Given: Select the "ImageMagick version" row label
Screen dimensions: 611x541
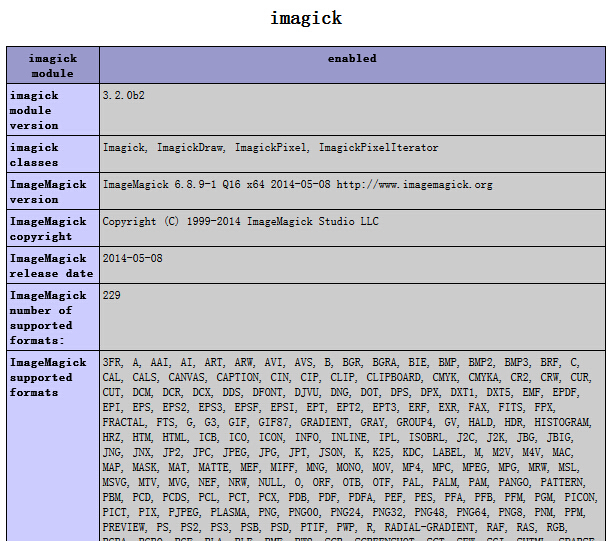Looking at the screenshot, I should point(48,191).
